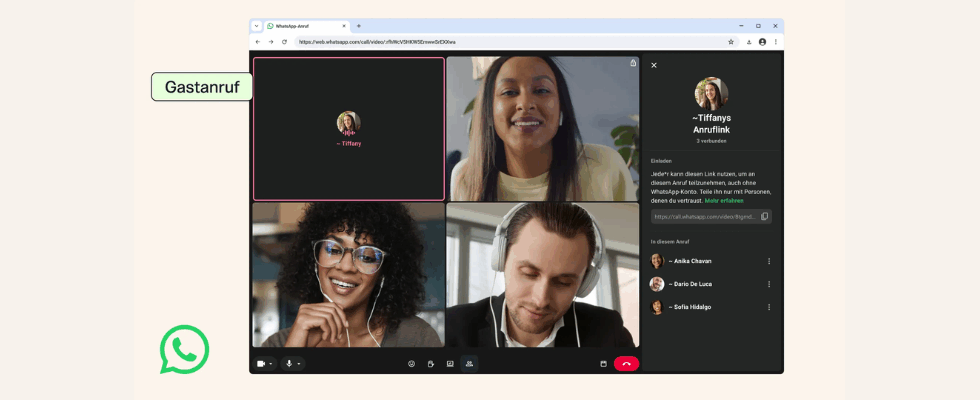Select the video tile of man with headphones

[x=542, y=274]
